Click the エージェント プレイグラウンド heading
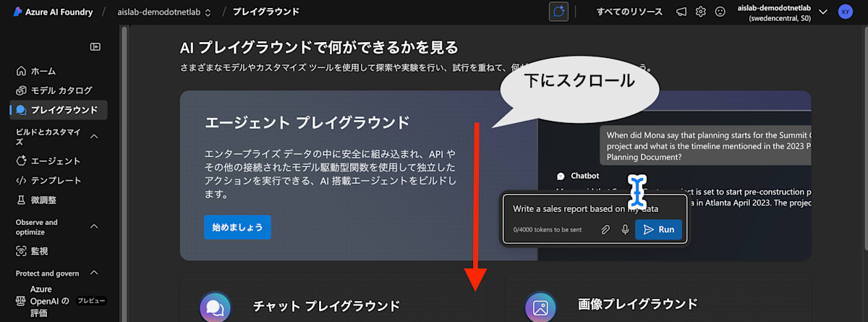This screenshot has width=868, height=322. click(307, 122)
